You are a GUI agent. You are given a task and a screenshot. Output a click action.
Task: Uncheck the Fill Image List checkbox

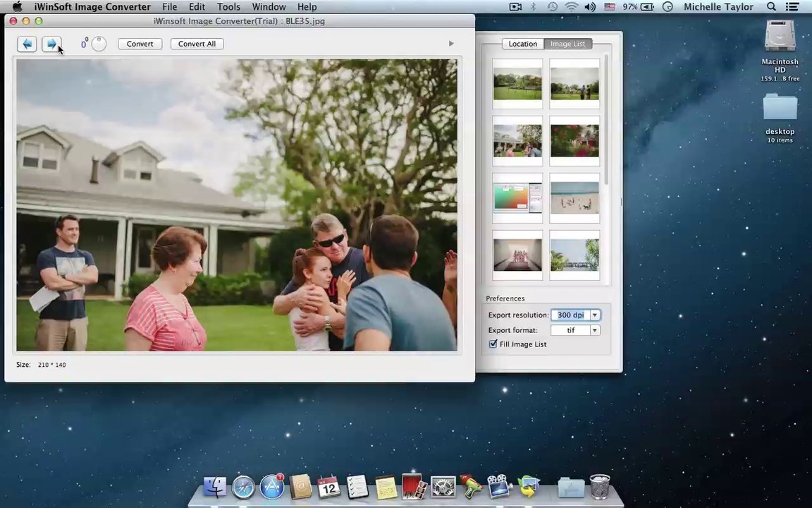(x=493, y=344)
